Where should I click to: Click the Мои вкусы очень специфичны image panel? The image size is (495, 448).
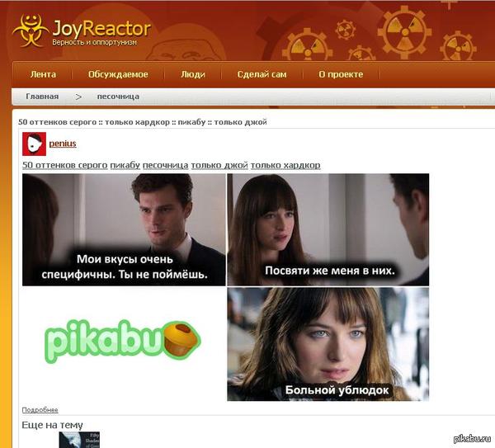(x=124, y=229)
